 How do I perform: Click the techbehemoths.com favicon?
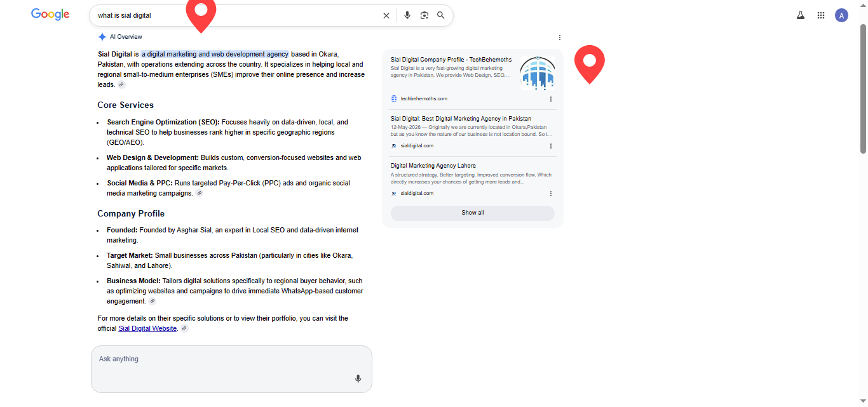pyautogui.click(x=394, y=99)
